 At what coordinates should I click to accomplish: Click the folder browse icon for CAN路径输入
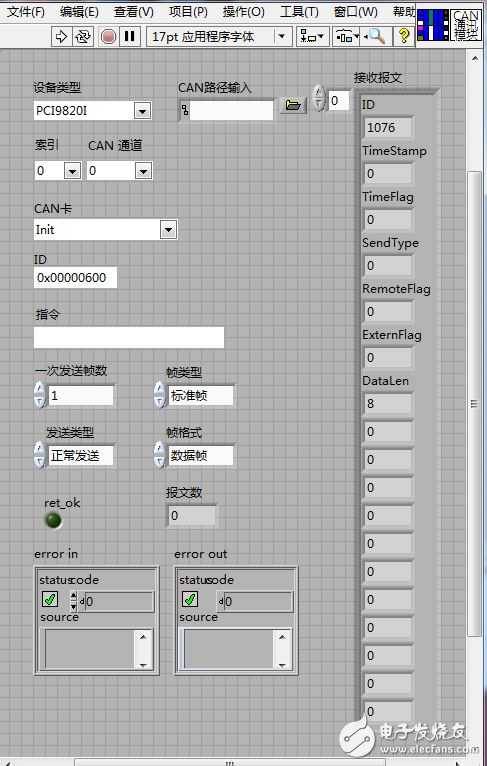tap(293, 104)
